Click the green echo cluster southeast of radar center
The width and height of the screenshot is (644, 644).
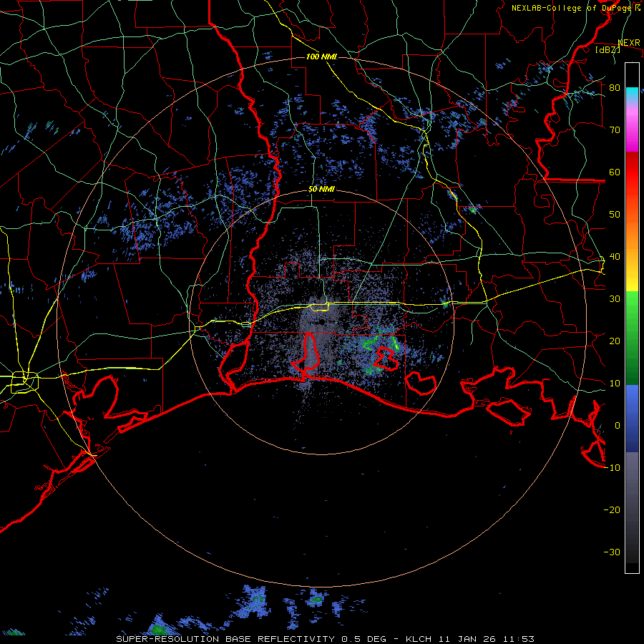(x=378, y=349)
